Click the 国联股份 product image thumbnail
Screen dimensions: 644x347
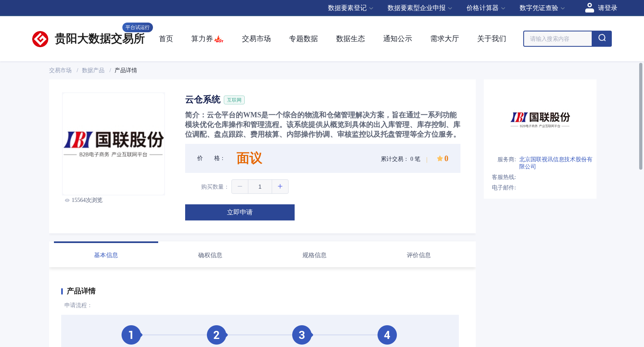[114, 144]
